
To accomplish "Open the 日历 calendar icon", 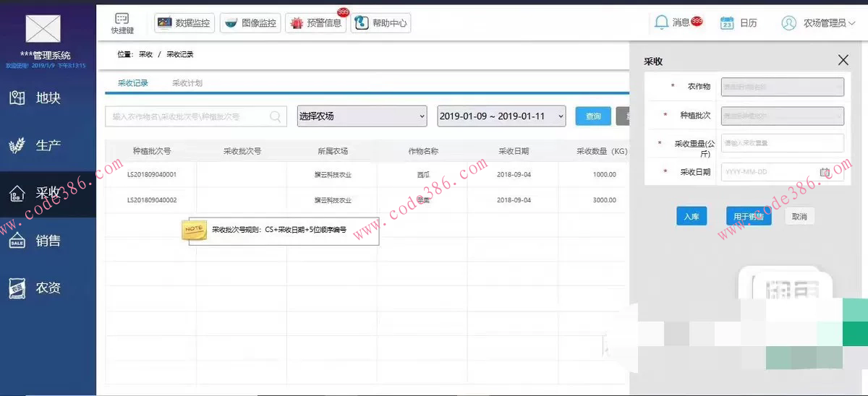I will click(x=727, y=23).
